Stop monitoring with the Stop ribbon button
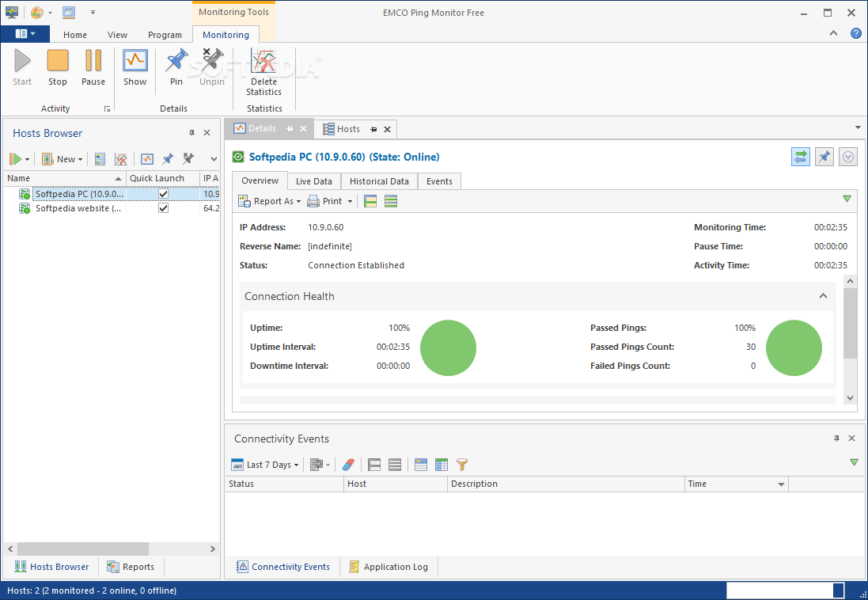Image resolution: width=868 pixels, height=600 pixels. (57, 67)
